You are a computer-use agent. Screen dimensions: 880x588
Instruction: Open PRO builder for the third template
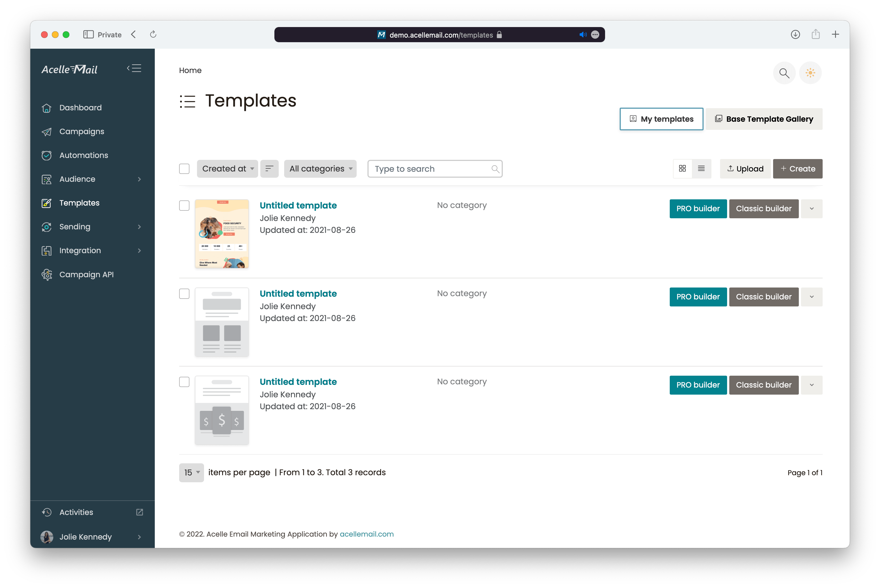[x=698, y=385]
